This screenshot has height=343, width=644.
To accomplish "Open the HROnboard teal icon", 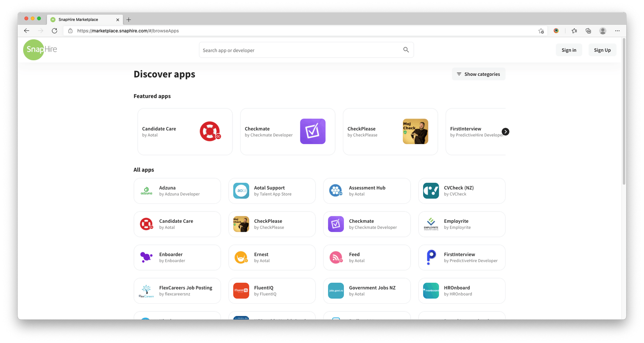I will [x=431, y=290].
